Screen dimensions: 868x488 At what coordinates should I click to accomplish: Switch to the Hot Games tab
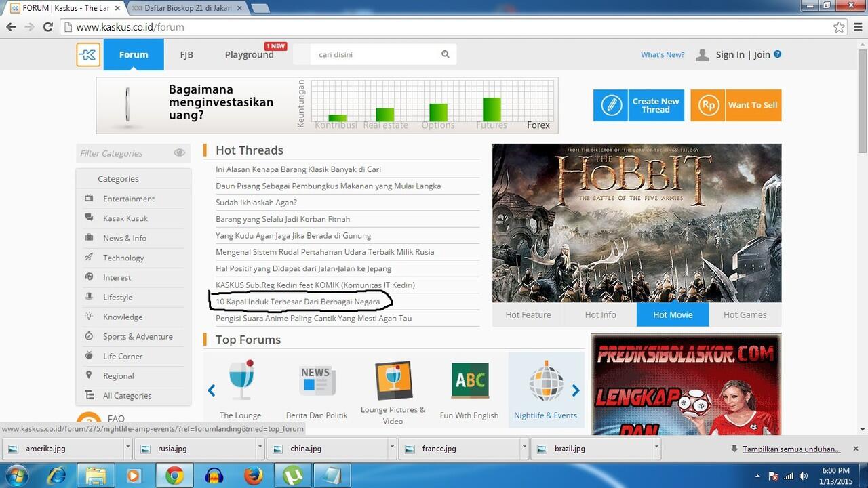point(745,314)
